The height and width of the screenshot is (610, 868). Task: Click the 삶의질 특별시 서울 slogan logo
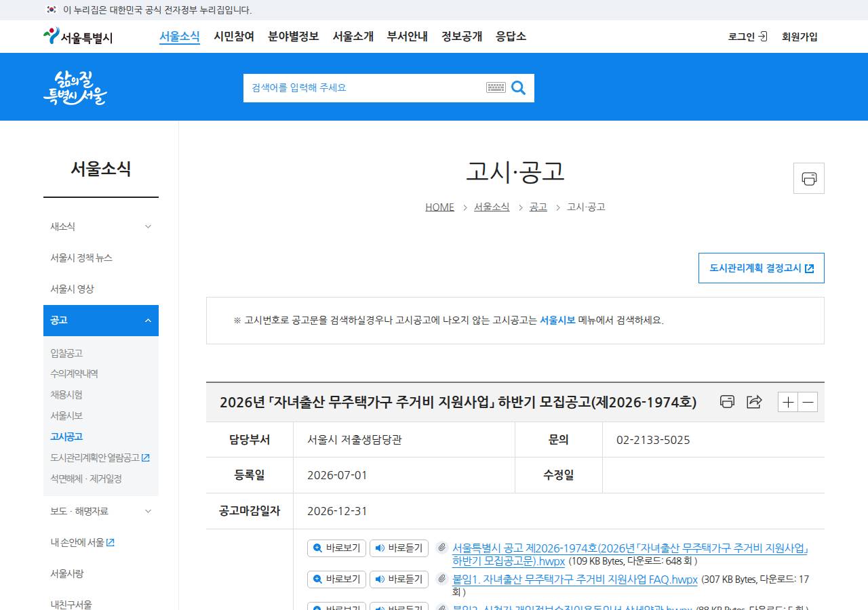tap(75, 87)
